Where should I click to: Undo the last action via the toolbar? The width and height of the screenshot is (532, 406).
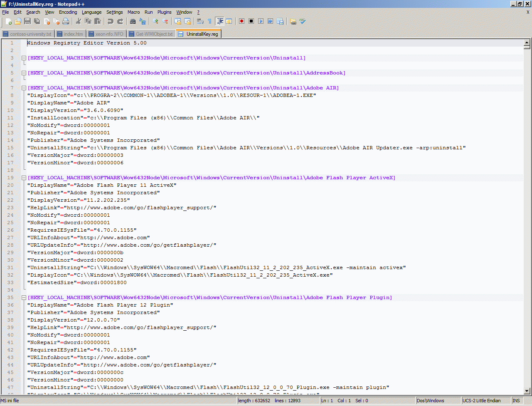[x=111, y=21]
